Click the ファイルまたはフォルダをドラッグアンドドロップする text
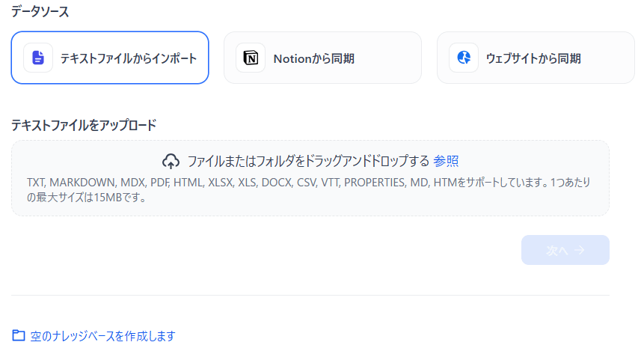This screenshot has width=644, height=351. click(308, 161)
